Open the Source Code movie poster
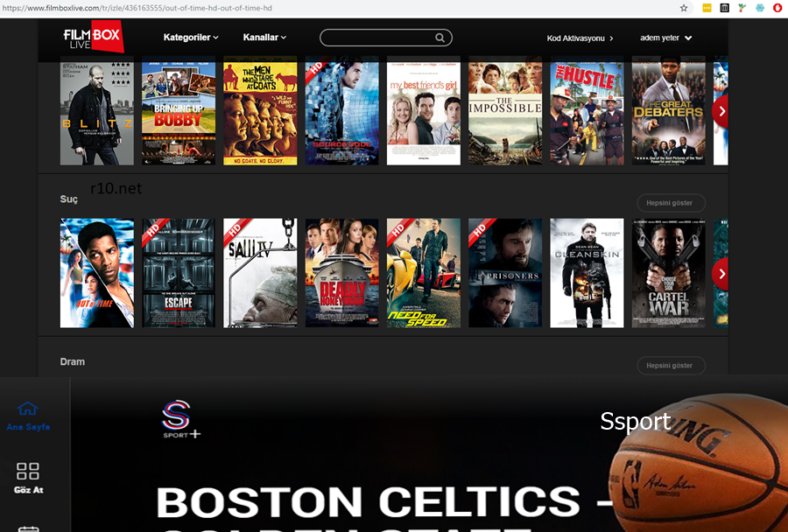The height and width of the screenshot is (532, 788). 341,110
